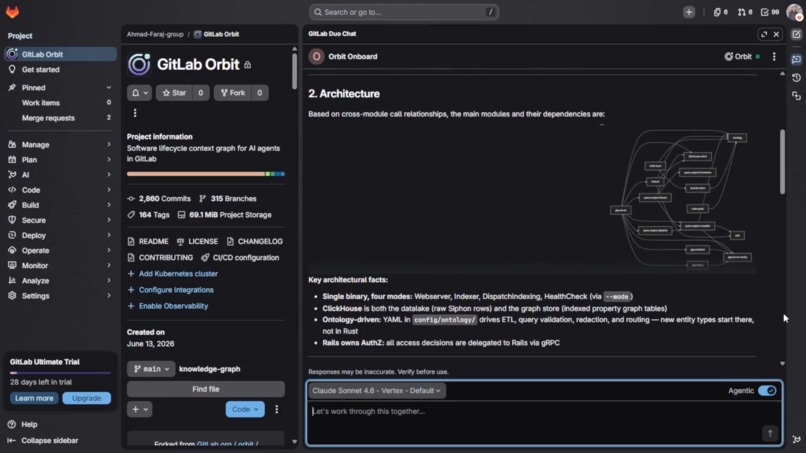
Task: Collapse the sidebar
Action: tap(43, 441)
